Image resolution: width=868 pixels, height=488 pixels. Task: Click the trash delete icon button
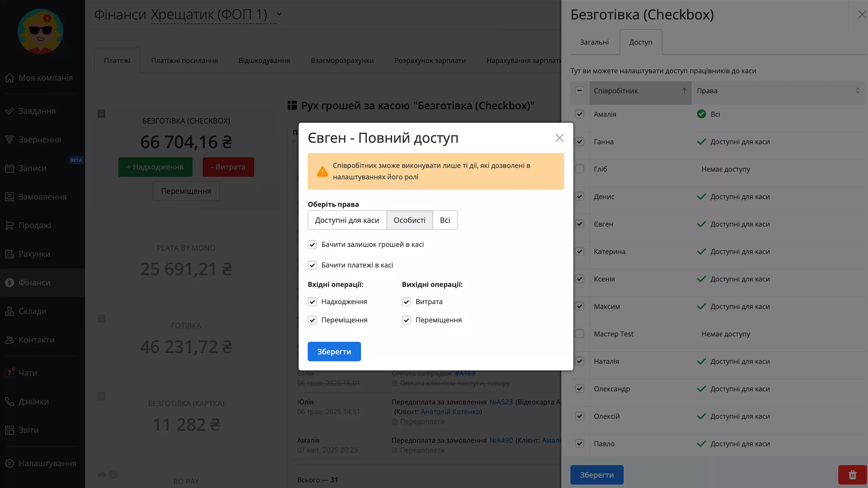[852, 475]
